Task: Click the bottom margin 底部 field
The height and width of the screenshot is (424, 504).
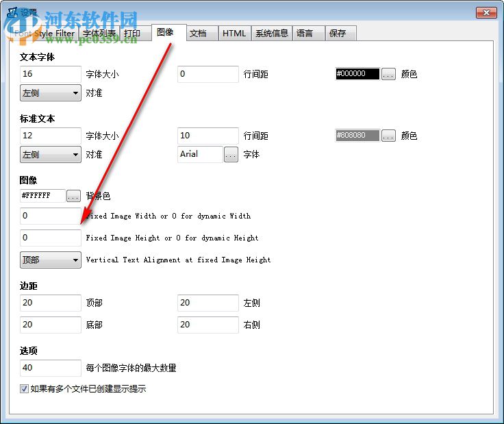Action: 51,325
